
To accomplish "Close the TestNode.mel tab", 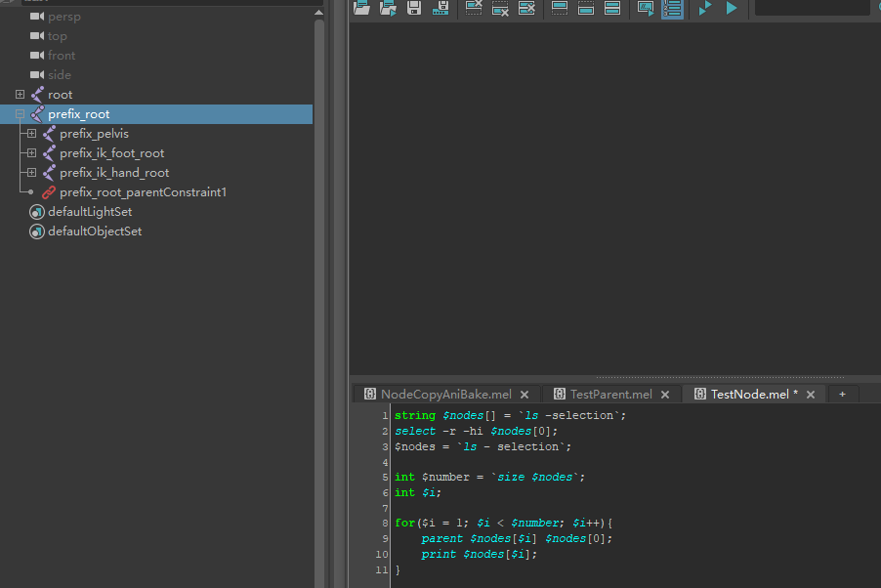I will tap(811, 395).
